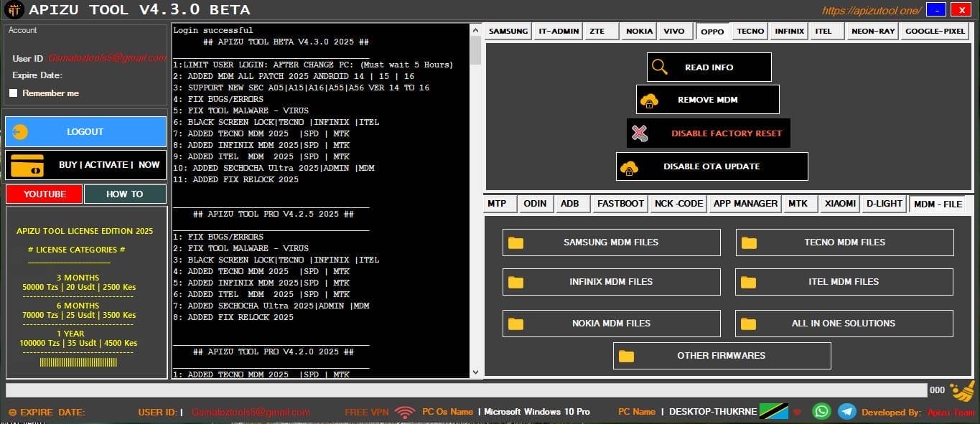The image size is (980, 424).
Task: Click the HOW TO button
Action: pos(125,194)
